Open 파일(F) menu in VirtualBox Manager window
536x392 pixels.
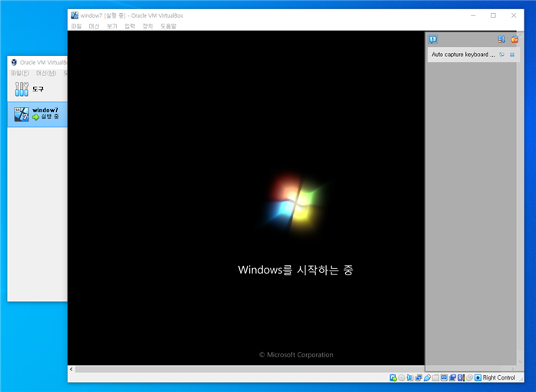point(20,73)
